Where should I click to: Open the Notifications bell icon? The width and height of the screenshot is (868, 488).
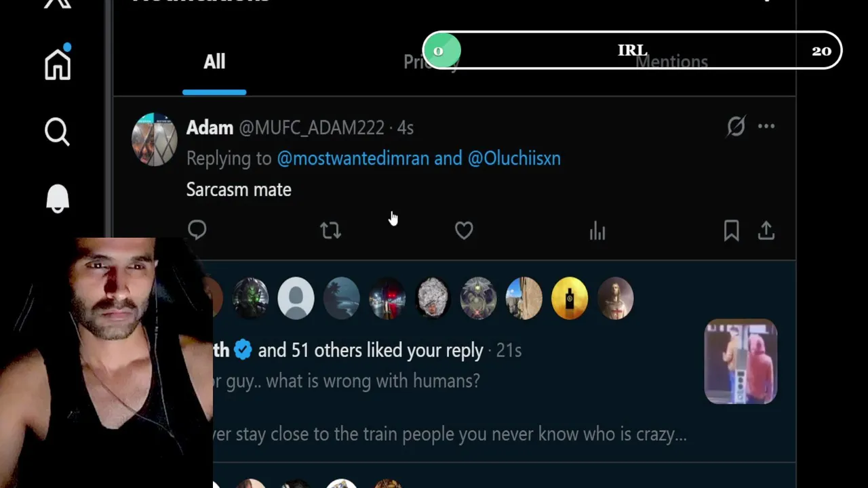pyautogui.click(x=58, y=199)
